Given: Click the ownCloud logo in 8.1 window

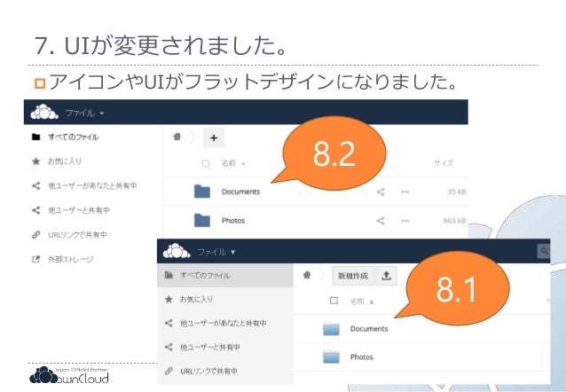Looking at the screenshot, I should click(177, 251).
